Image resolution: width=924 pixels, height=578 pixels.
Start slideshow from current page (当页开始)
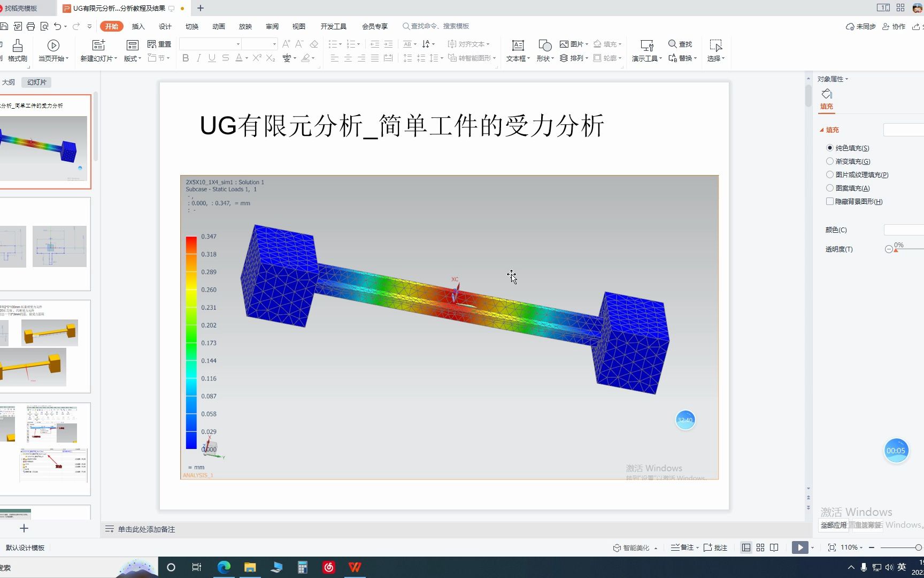53,51
